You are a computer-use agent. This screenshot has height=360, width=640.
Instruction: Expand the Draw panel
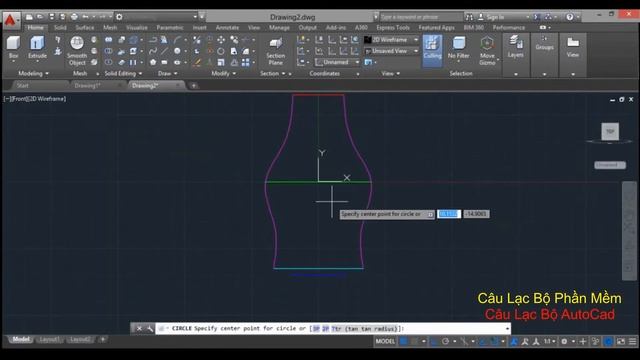pyautogui.click(x=168, y=73)
